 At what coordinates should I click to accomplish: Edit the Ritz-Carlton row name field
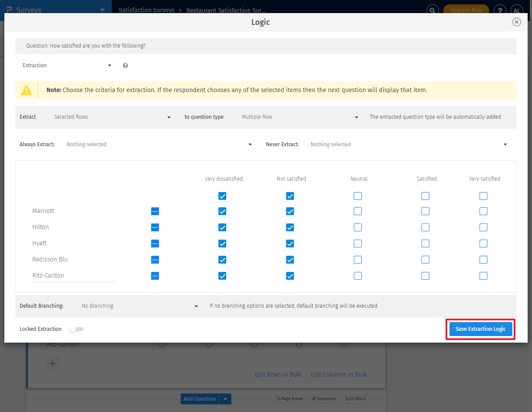coord(74,276)
